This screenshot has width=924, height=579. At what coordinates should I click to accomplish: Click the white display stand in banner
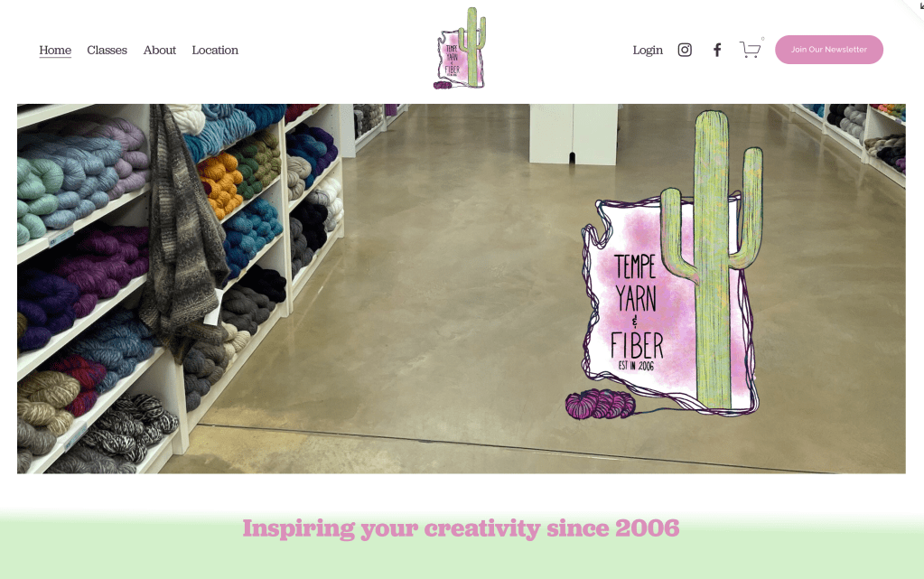574,134
